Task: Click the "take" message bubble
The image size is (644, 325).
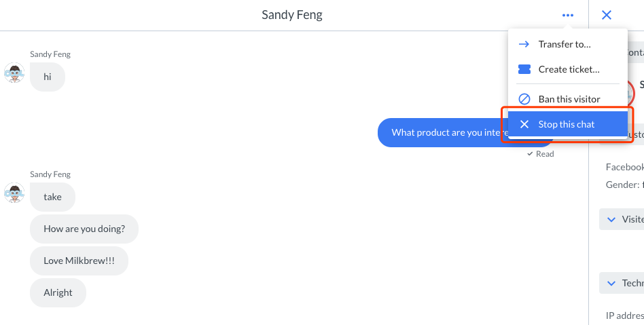Action: [x=52, y=197]
